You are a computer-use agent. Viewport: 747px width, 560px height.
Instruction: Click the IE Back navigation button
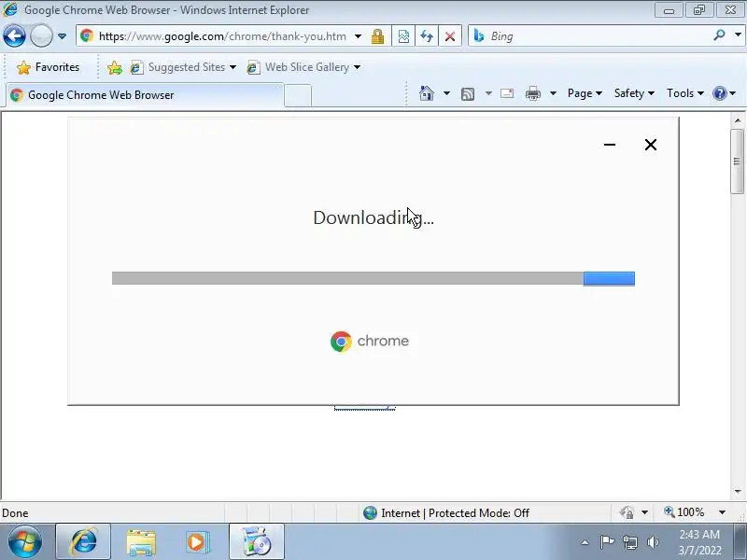point(14,35)
